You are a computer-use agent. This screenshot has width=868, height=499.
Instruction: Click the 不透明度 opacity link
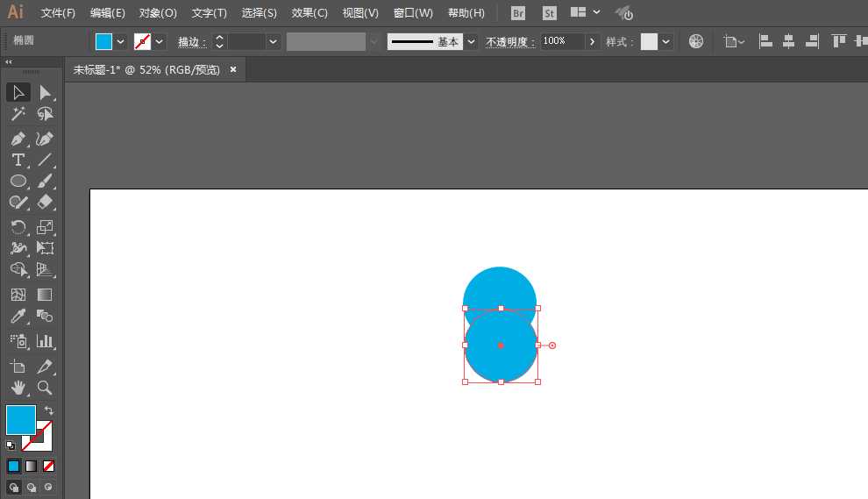tap(509, 42)
